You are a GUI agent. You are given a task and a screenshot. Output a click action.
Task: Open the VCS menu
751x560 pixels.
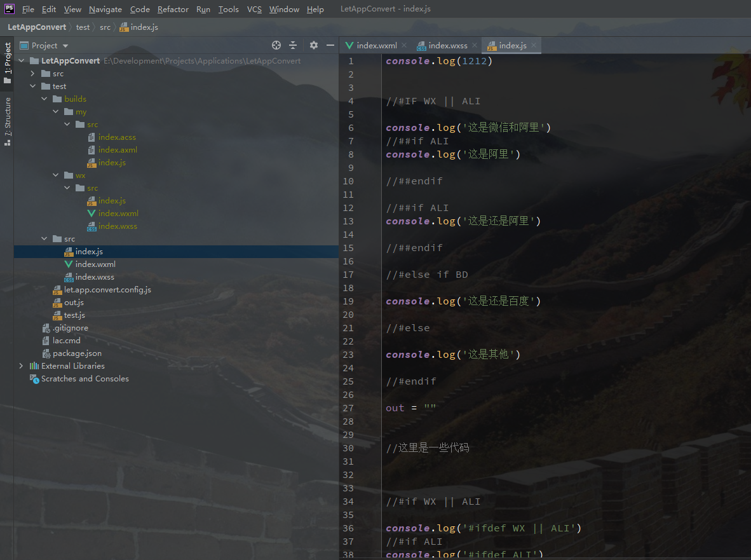pos(254,9)
